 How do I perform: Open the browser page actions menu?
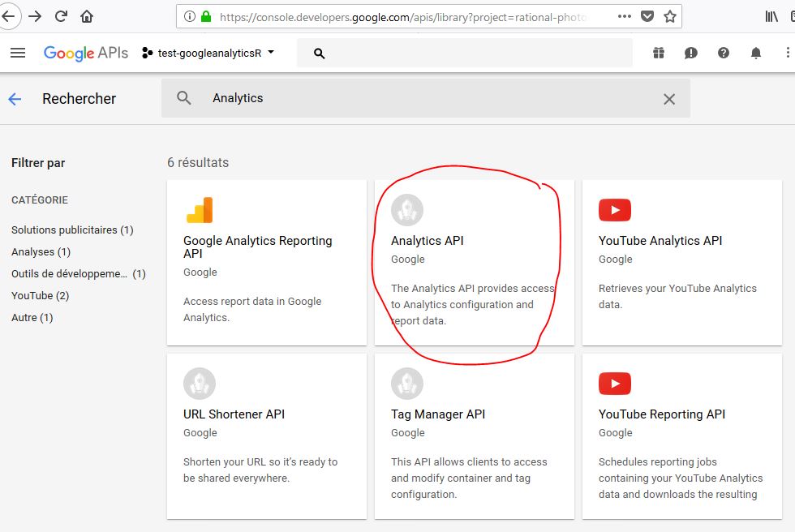click(624, 16)
